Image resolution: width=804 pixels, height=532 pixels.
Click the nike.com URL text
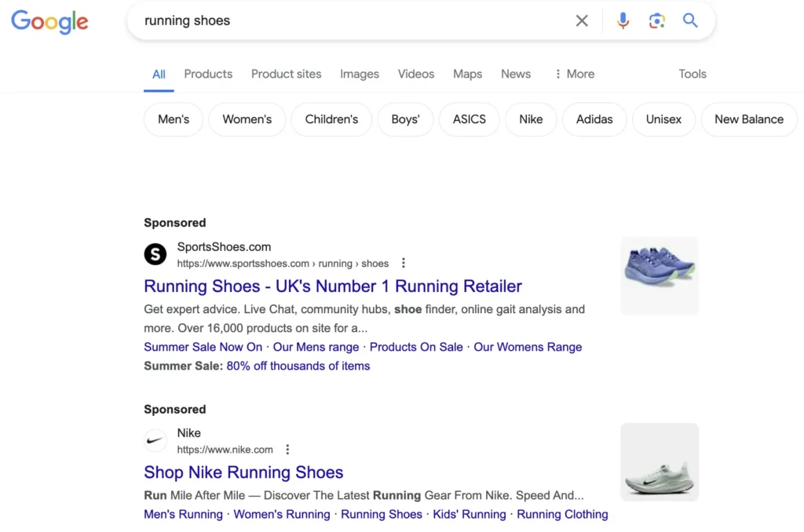pos(225,450)
